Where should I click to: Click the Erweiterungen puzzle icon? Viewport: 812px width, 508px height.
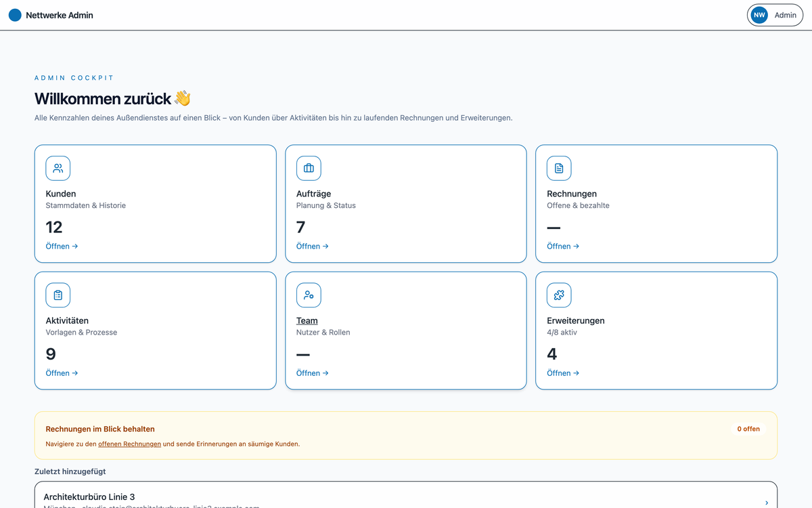point(559,295)
